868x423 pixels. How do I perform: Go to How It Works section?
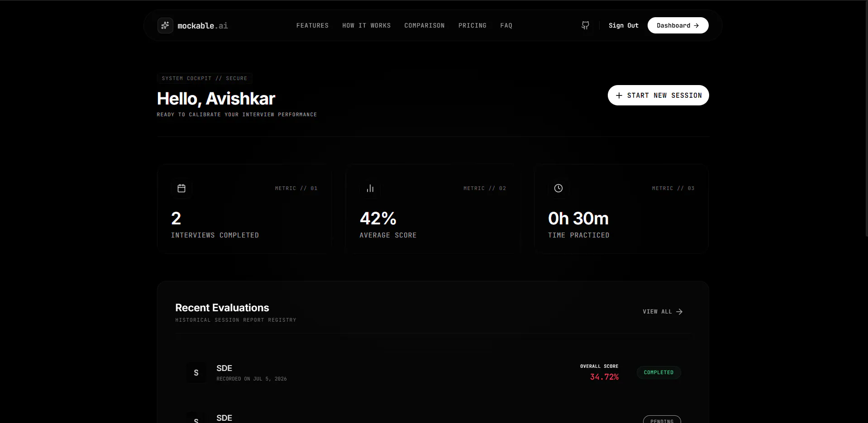367,25
